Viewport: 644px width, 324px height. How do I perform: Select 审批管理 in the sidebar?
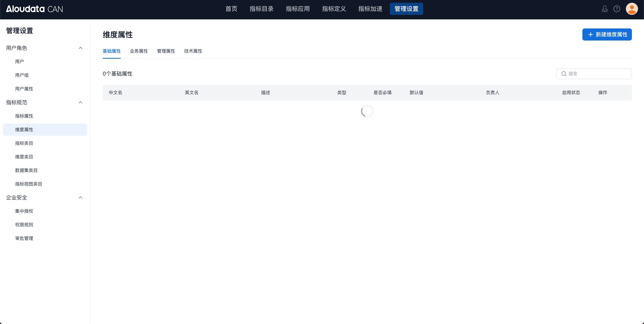24,238
